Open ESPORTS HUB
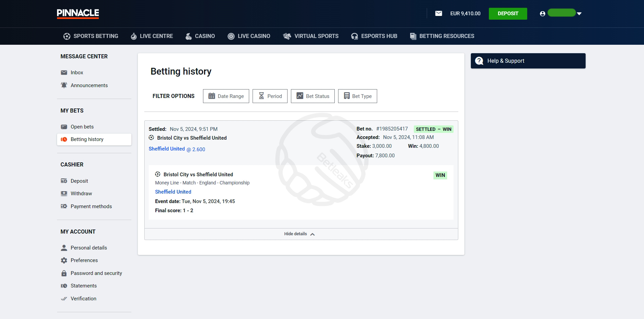This screenshot has height=319, width=644. pyautogui.click(x=379, y=36)
